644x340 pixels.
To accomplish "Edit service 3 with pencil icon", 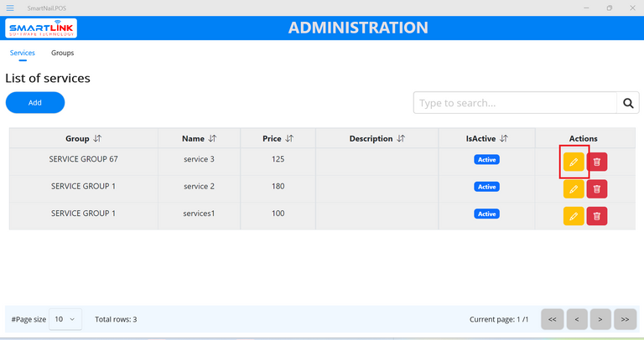I will click(x=574, y=162).
